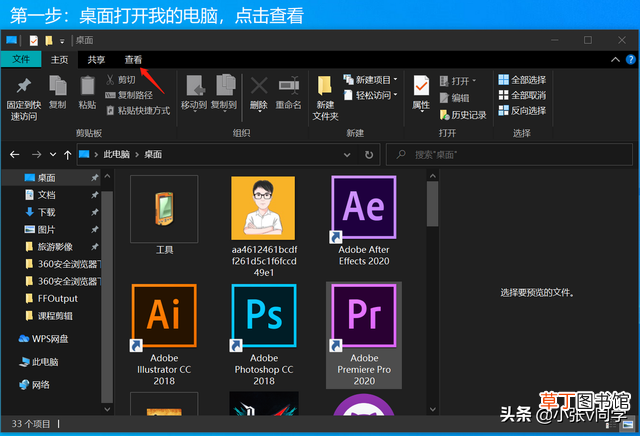
Task: Click 此电脑 in the address bar
Action: click(x=116, y=154)
